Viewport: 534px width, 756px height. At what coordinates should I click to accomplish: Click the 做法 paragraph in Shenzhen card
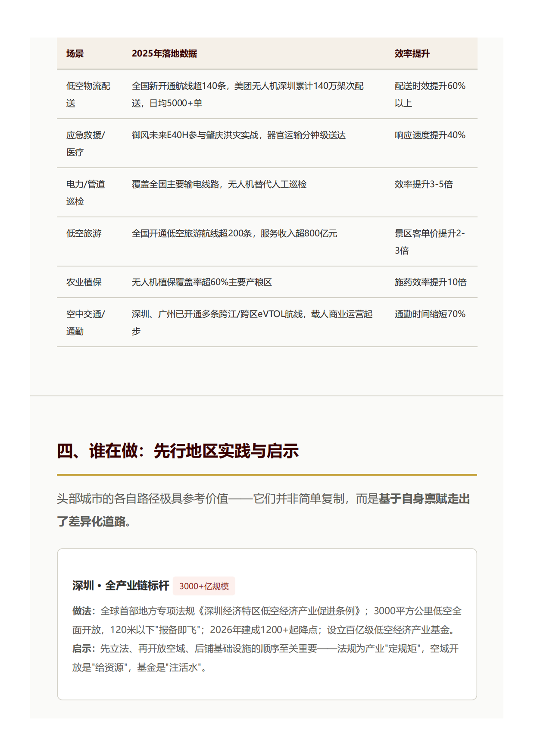[x=267, y=621]
